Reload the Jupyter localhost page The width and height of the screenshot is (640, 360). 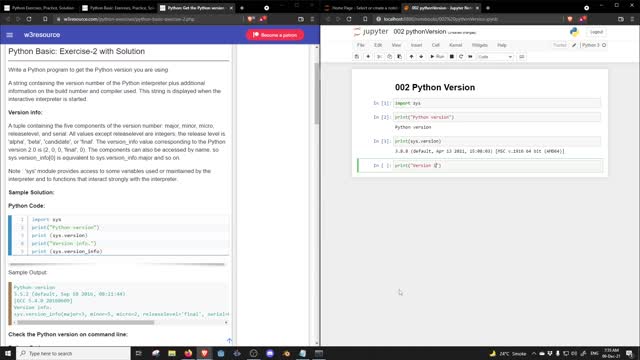click(349, 19)
